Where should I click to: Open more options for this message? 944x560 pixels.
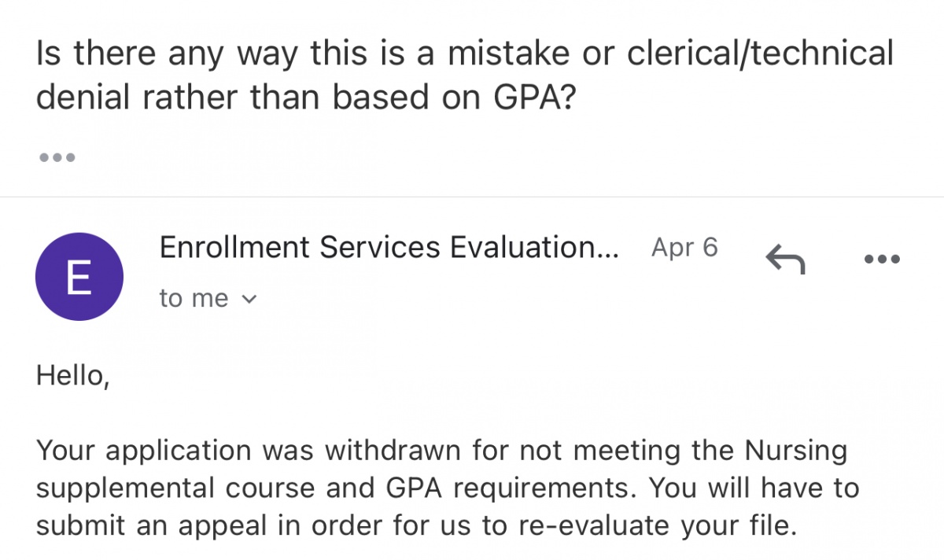click(881, 259)
